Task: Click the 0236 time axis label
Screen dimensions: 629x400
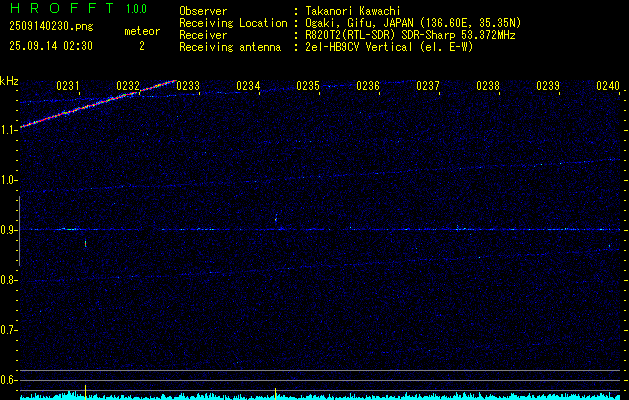Action: 368,85
